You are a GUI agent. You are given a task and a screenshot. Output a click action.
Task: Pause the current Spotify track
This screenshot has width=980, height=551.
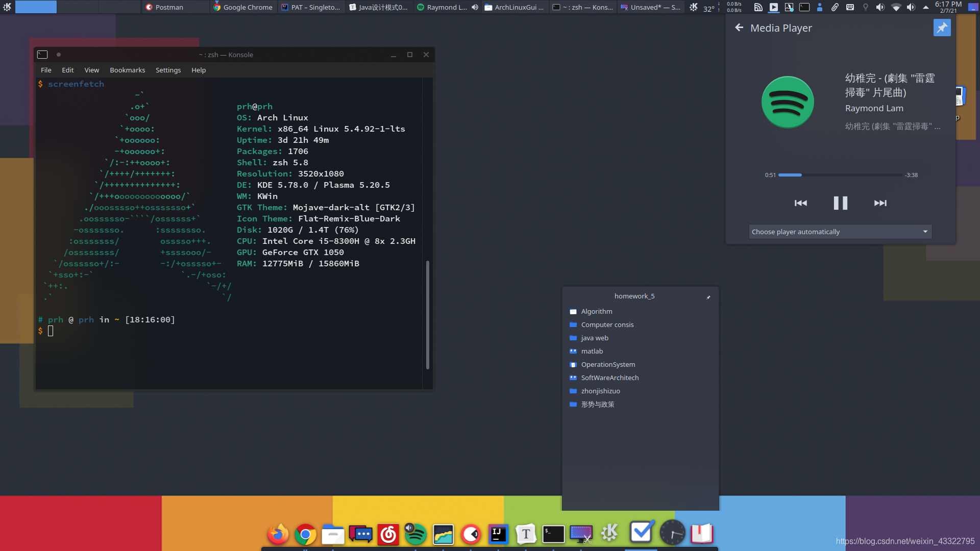click(x=840, y=203)
